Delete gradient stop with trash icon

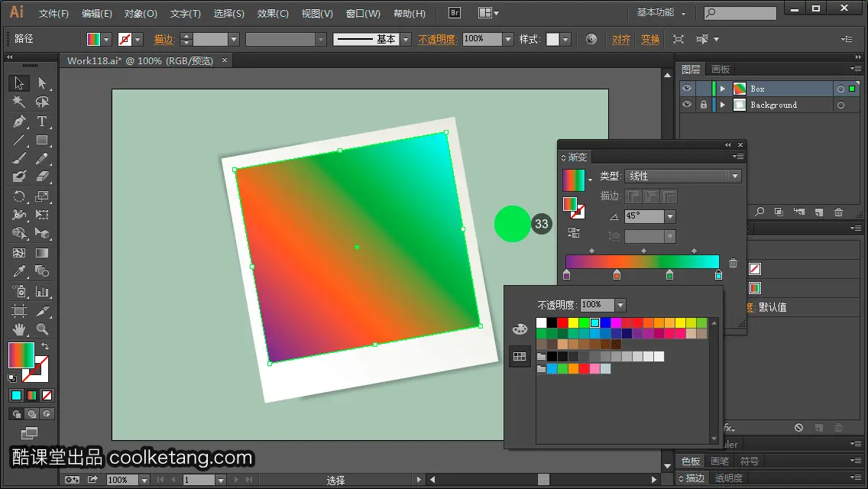[x=733, y=263]
